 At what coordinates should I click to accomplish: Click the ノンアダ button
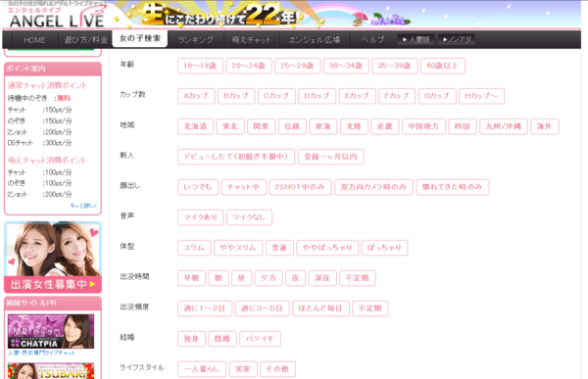pos(457,39)
